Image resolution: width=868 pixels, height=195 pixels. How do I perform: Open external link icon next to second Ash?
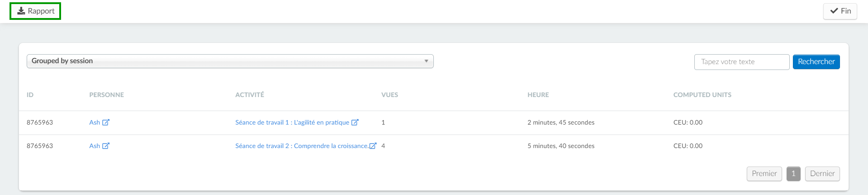pyautogui.click(x=106, y=146)
